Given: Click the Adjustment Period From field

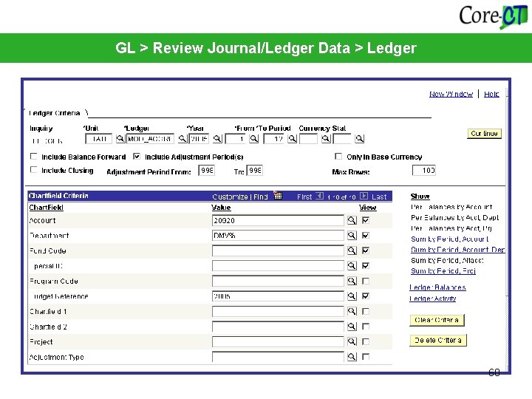Looking at the screenshot, I should pos(206,170).
